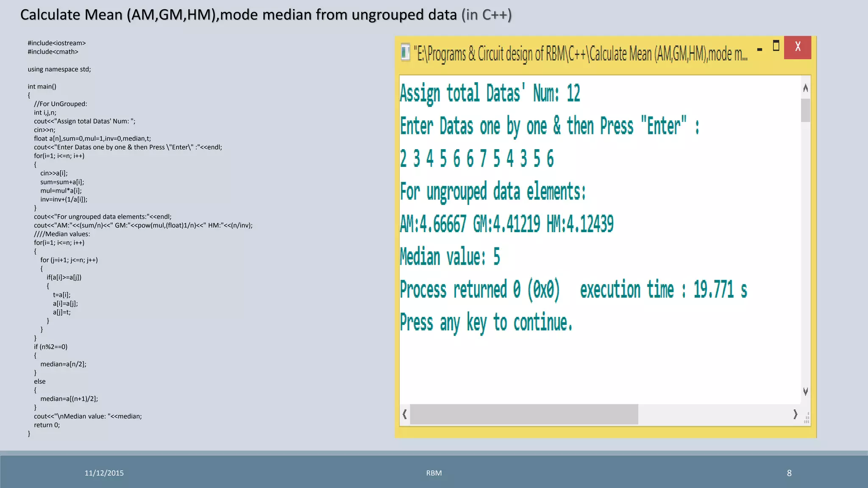Click the vertical scrollbar up arrow
The image size is (868, 488).
pos(805,88)
